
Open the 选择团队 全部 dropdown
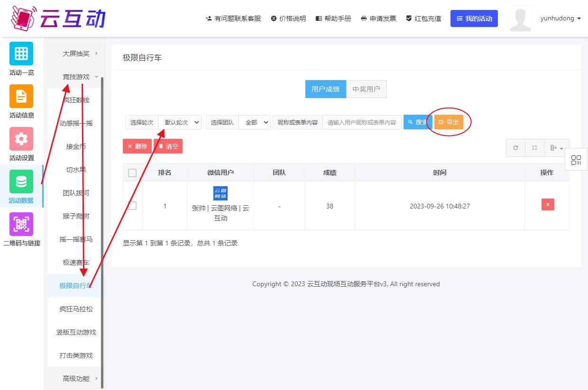[255, 122]
